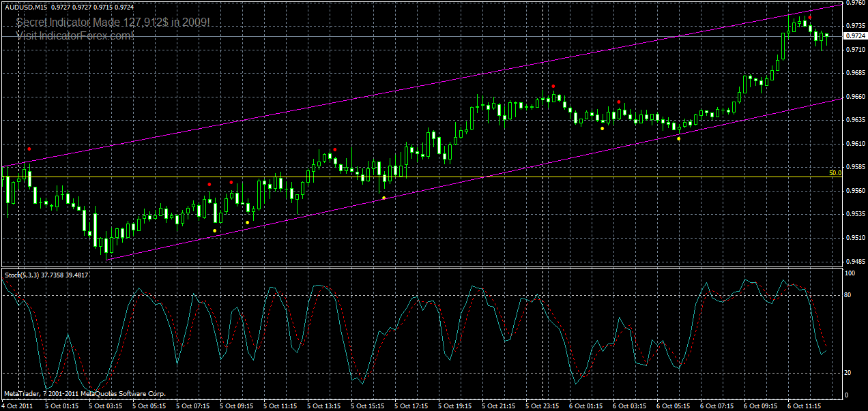Image resolution: width=868 pixels, height=411 pixels.
Task: Click the MetaQuotes Software Corp copyright text
Action: point(85,393)
